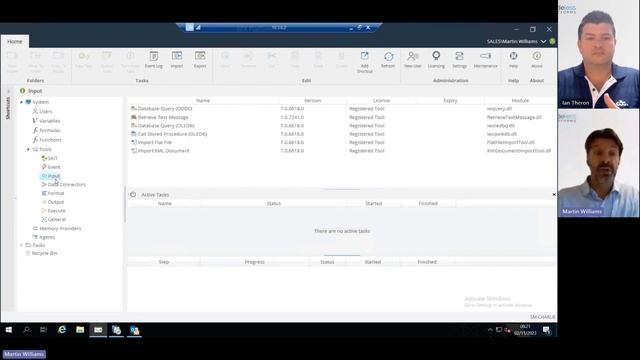The width and height of the screenshot is (640, 360).
Task: Select the Database Query (ODBC) row
Action: point(342,109)
